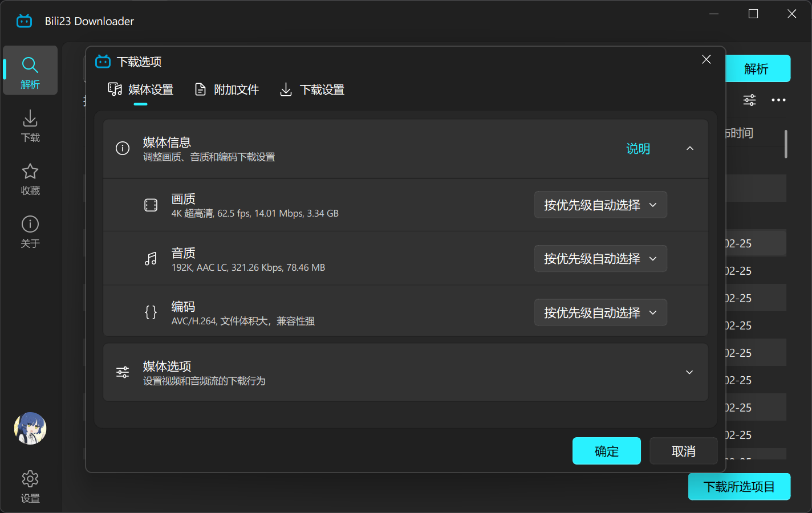Collapse the 媒体信息 section
812x513 pixels.
689,148
